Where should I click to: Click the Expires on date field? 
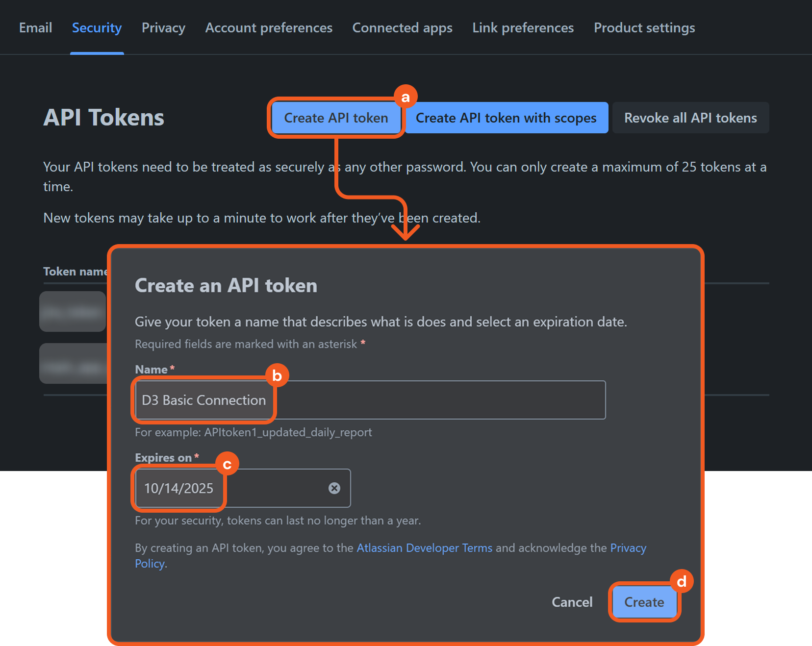tap(230, 488)
